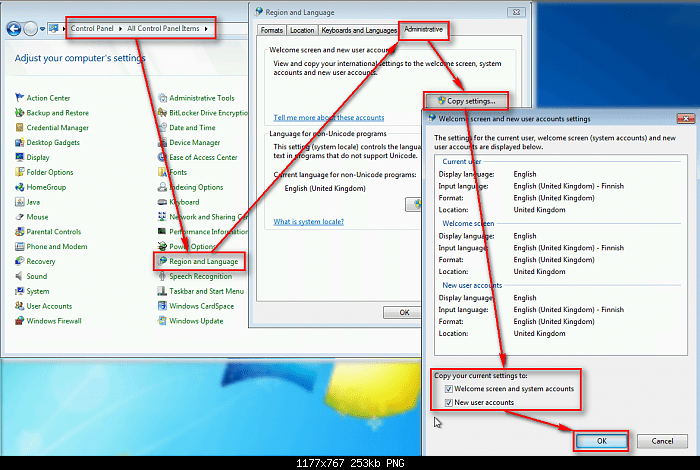The width and height of the screenshot is (700, 470).
Task: Close the Welcome screen settings dialog
Action: tap(686, 119)
